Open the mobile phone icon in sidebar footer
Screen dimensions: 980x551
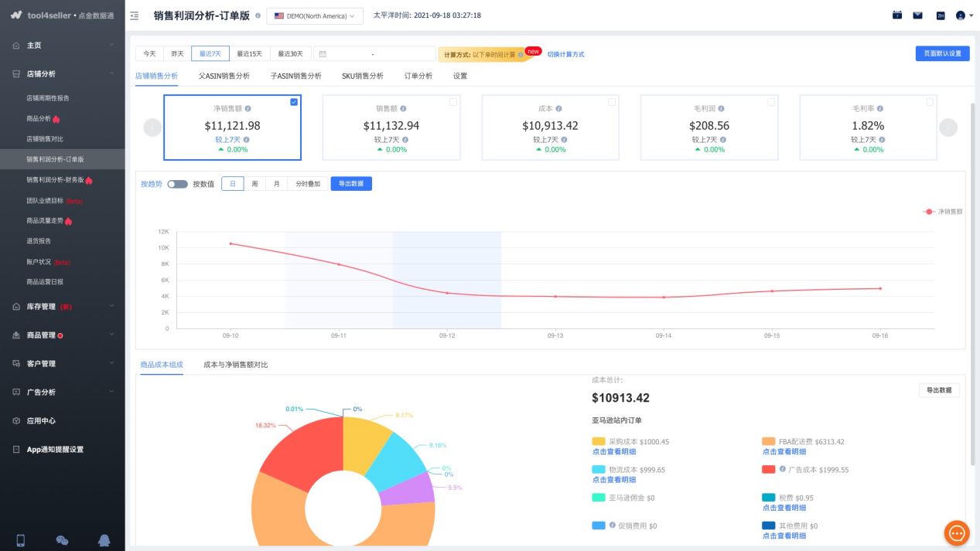pyautogui.click(x=21, y=540)
